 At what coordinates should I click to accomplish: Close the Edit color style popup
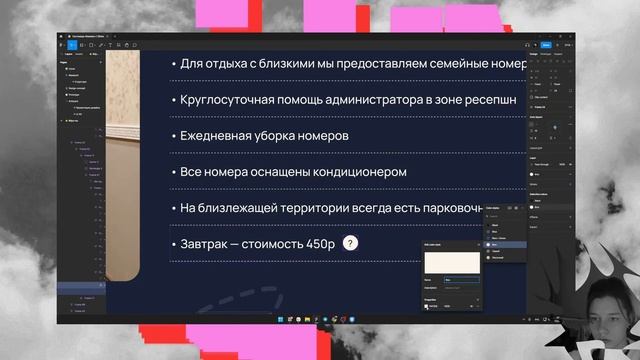(x=479, y=244)
